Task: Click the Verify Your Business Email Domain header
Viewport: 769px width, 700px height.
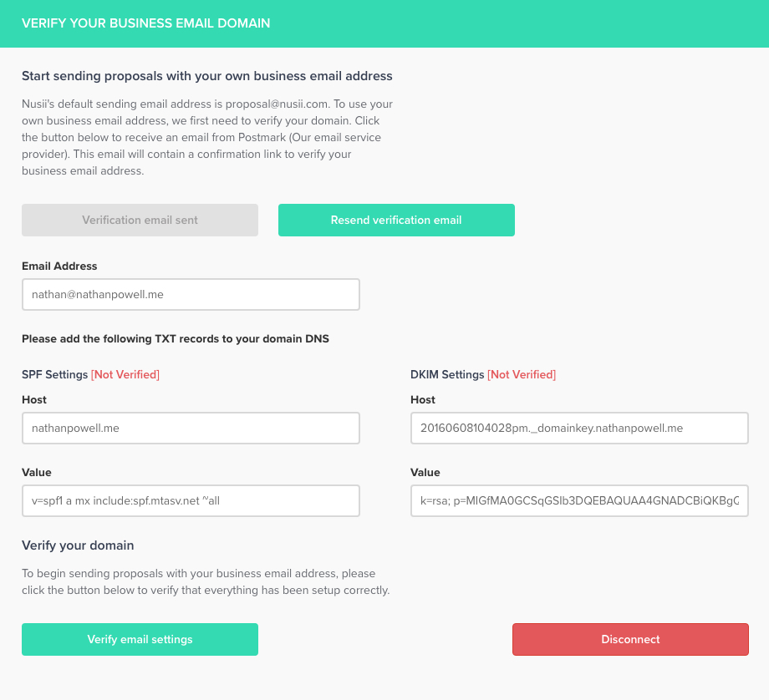Action: click(146, 23)
